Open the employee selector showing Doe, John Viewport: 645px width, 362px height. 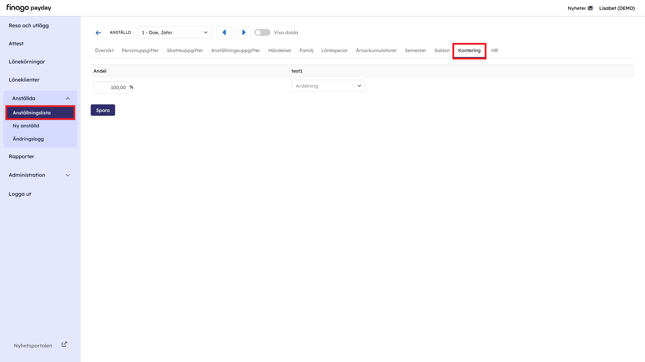(x=174, y=32)
